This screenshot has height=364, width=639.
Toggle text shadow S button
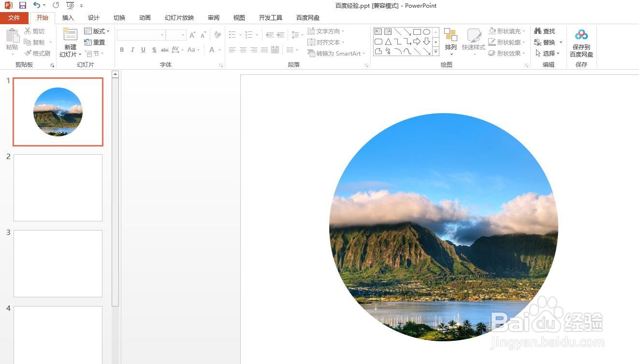154,50
